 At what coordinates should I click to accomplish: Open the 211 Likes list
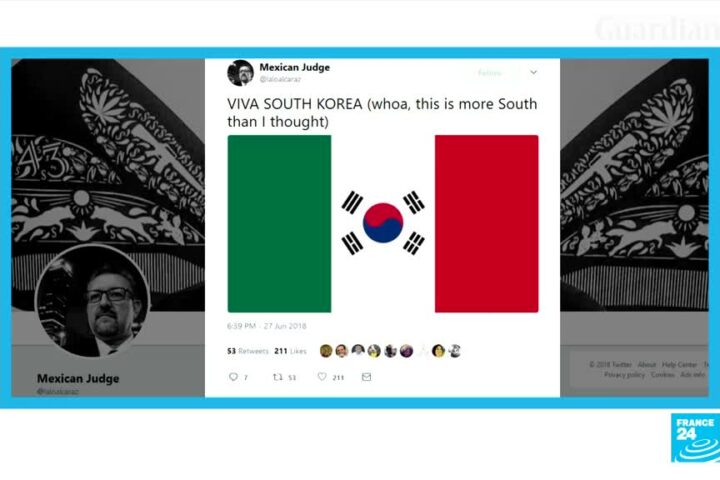pyautogui.click(x=290, y=351)
